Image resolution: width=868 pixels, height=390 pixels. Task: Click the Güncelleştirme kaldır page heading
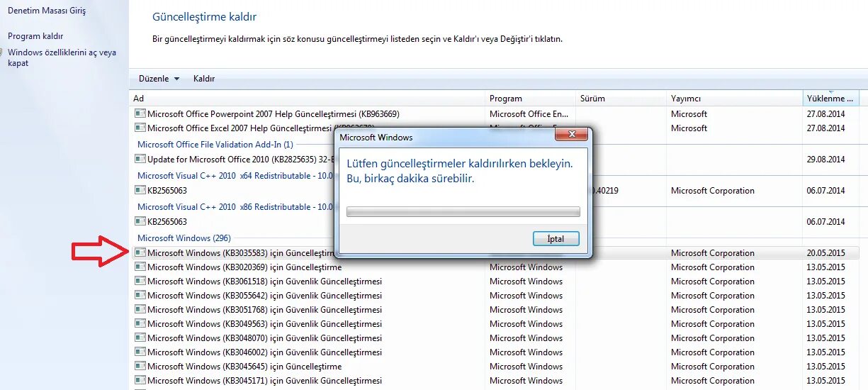[205, 16]
